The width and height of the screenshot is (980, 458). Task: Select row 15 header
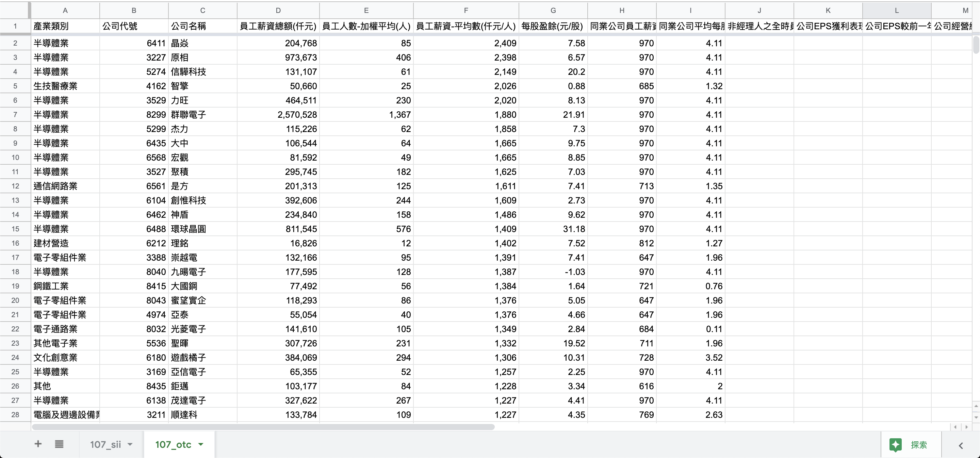click(x=15, y=229)
